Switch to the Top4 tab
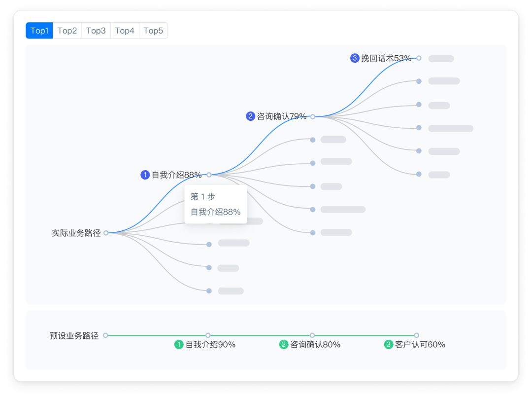This screenshot has height=399, width=532. 125,31
